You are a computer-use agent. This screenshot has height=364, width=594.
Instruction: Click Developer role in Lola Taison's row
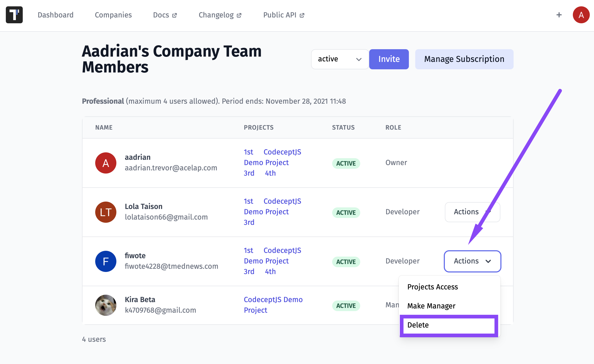coord(403,212)
